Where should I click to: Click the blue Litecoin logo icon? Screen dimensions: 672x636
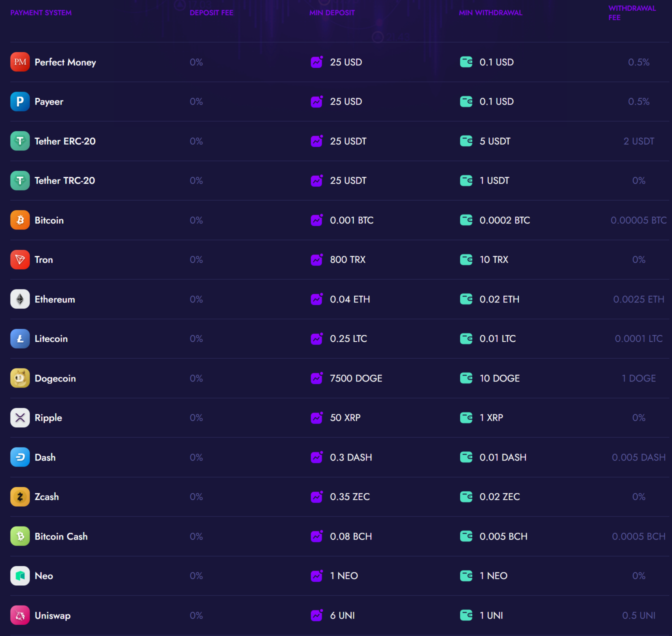pos(20,338)
